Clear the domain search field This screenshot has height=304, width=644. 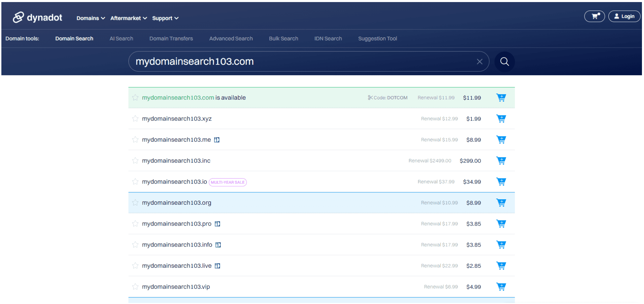pos(479,62)
